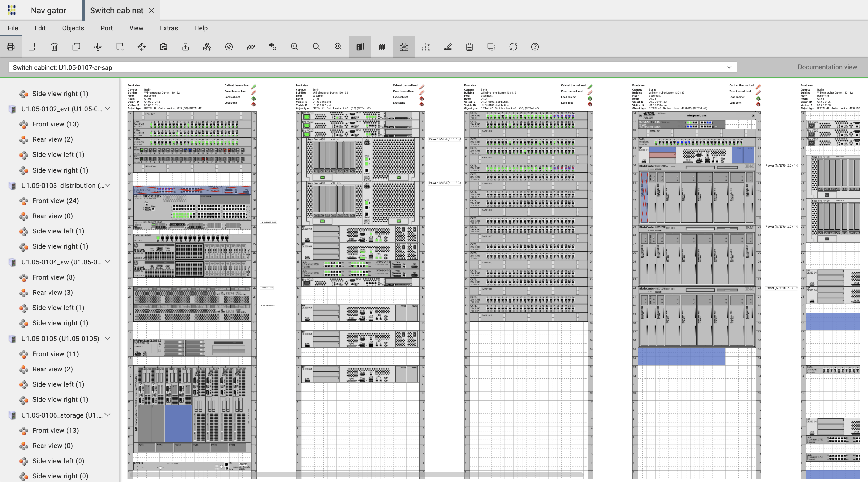
Task: Click the Documentation view label
Action: 827,67
